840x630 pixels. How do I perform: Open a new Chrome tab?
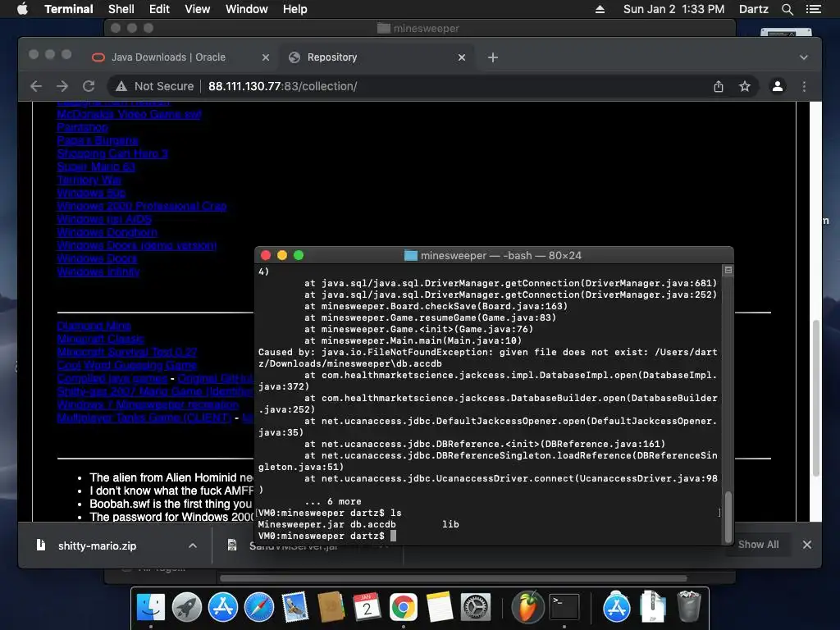(493, 57)
